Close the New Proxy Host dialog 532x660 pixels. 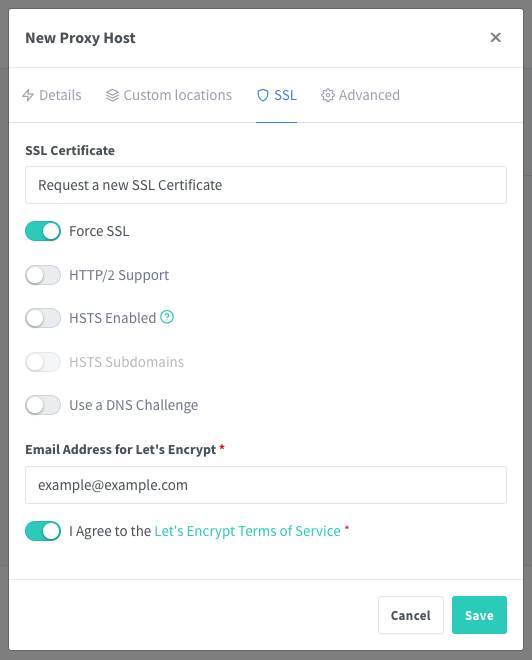(x=495, y=37)
